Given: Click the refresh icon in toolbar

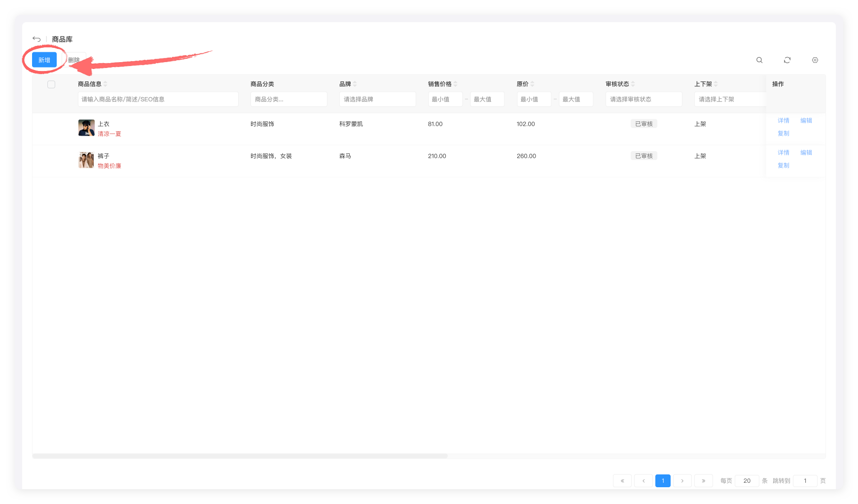Looking at the screenshot, I should click(787, 60).
